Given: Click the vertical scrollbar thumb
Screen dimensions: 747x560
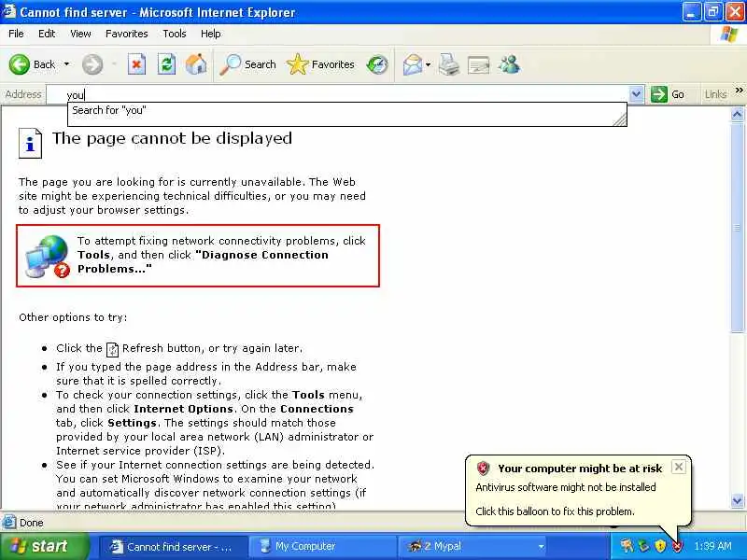Looking at the screenshot, I should tap(738, 226).
